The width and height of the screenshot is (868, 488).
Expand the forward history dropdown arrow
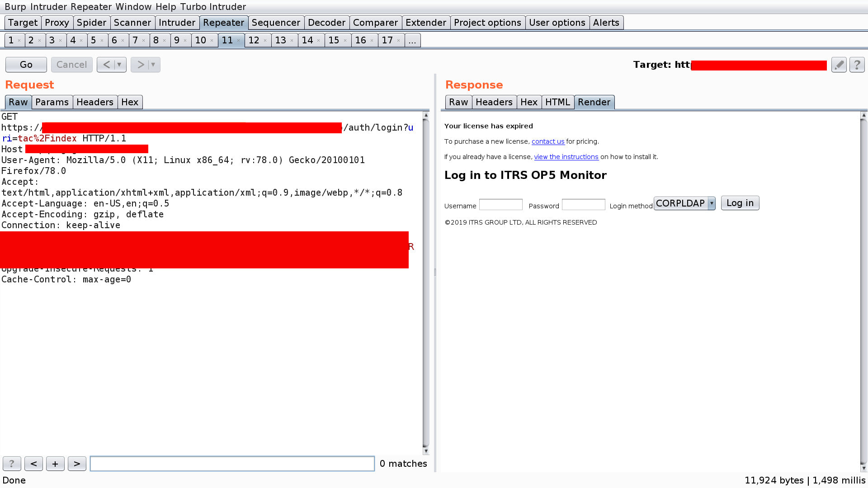click(x=153, y=65)
